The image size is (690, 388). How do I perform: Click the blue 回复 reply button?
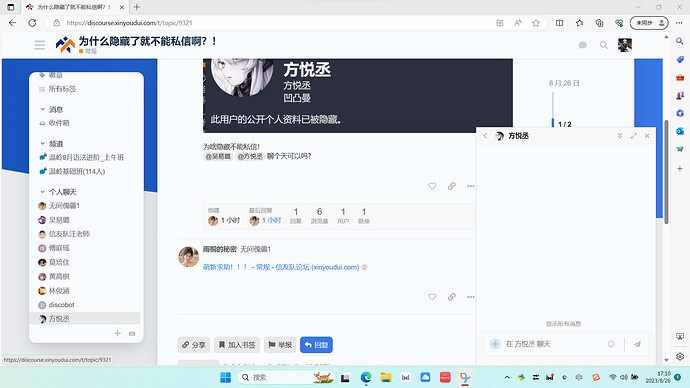coord(316,345)
